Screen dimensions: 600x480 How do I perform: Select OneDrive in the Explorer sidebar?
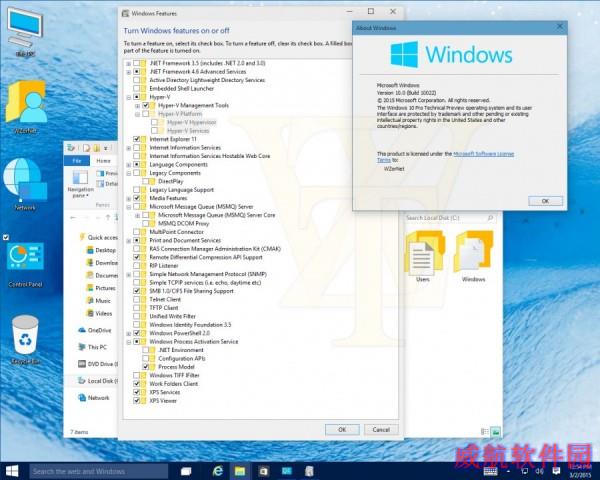coord(95,330)
